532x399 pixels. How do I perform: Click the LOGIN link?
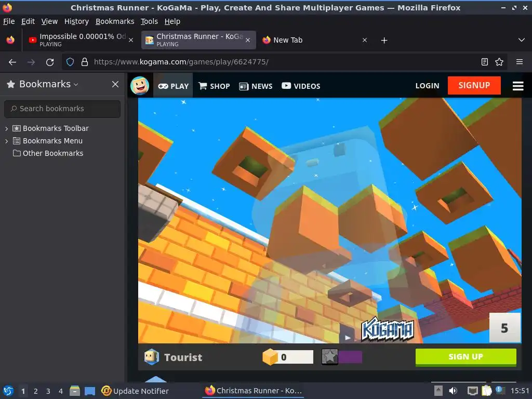[427, 86]
